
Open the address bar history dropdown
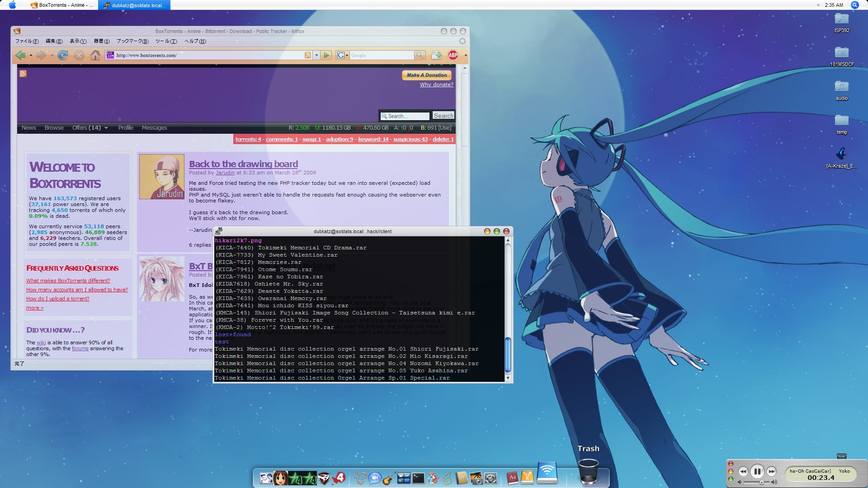(x=316, y=55)
